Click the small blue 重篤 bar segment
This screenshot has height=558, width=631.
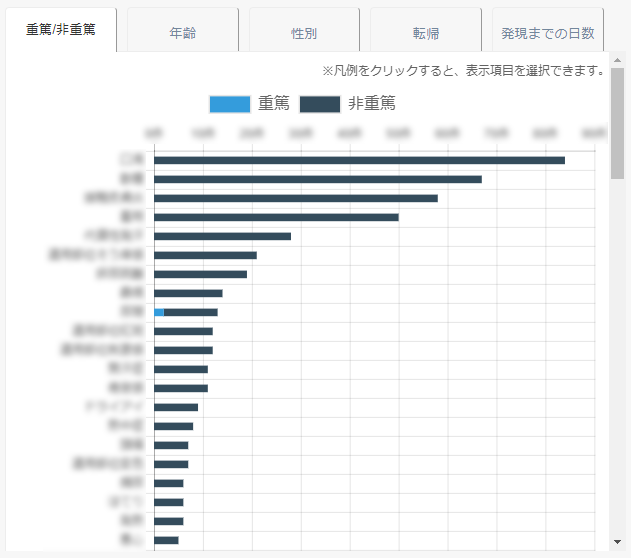pyautogui.click(x=159, y=312)
